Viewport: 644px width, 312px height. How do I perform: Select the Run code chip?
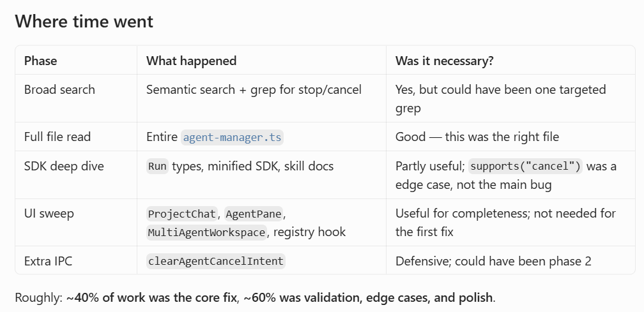(157, 166)
